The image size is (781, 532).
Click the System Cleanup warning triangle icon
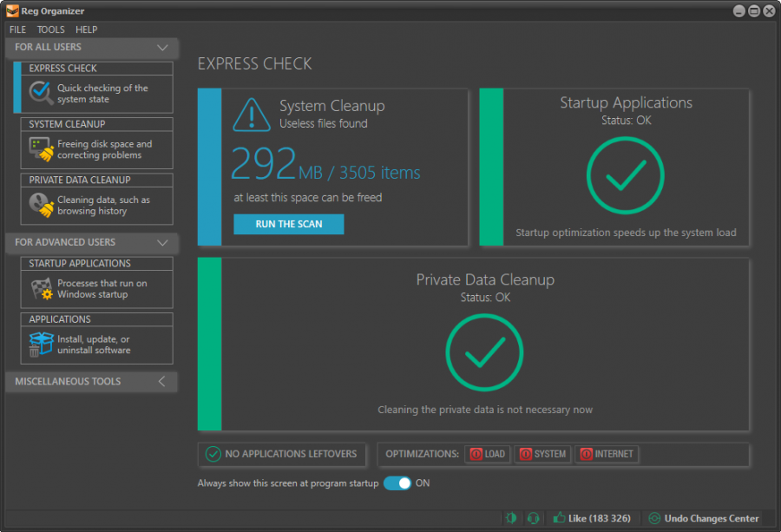[x=252, y=115]
